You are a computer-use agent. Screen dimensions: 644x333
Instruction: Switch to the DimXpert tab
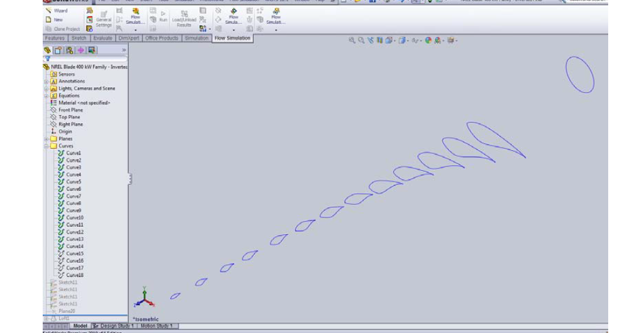pos(129,38)
